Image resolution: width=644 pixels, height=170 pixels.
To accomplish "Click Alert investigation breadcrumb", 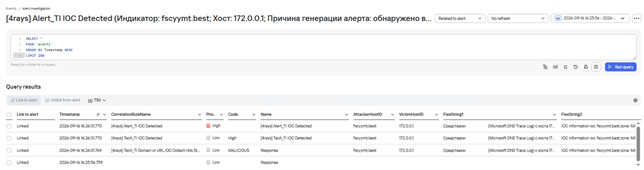I will click(36, 8).
